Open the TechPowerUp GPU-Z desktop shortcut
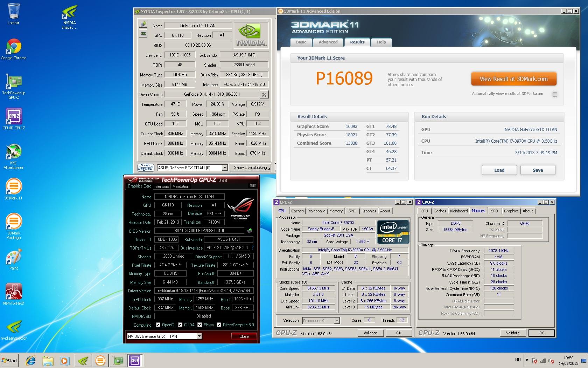 14,86
